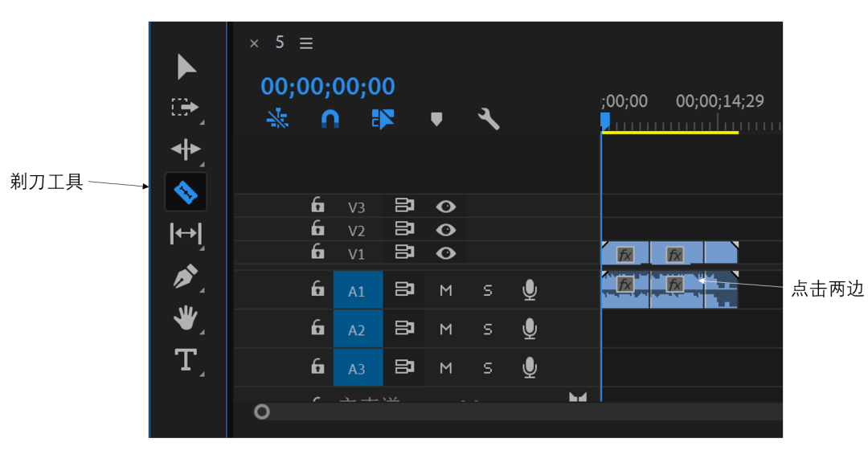Click fx badge on first V1 clip

625,256
